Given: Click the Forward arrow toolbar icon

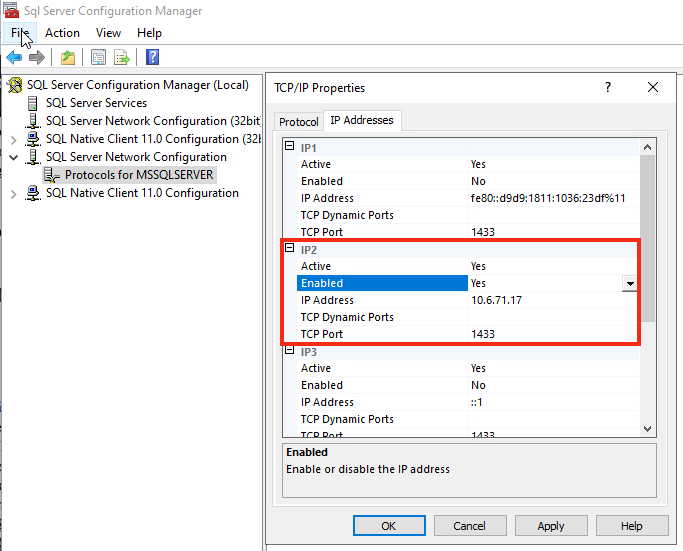Looking at the screenshot, I should point(37,57).
